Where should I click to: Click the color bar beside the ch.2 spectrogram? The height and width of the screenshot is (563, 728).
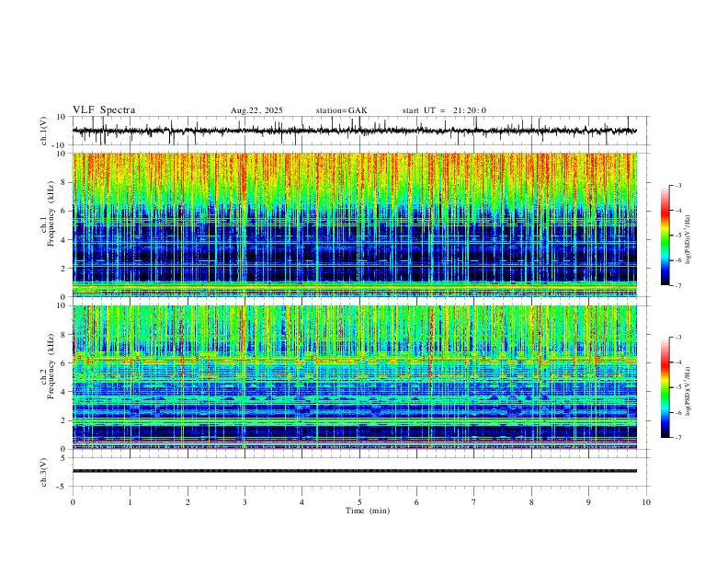(x=665, y=387)
